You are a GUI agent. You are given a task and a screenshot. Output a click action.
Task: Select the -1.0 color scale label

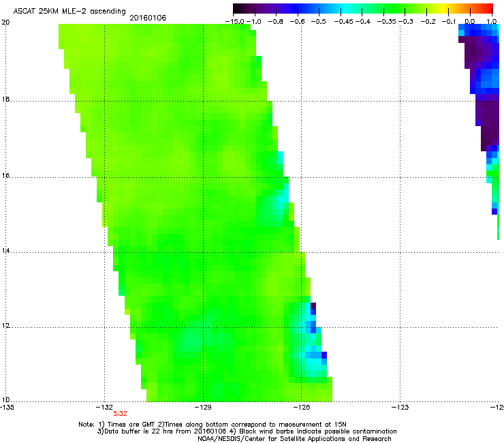pos(254,22)
